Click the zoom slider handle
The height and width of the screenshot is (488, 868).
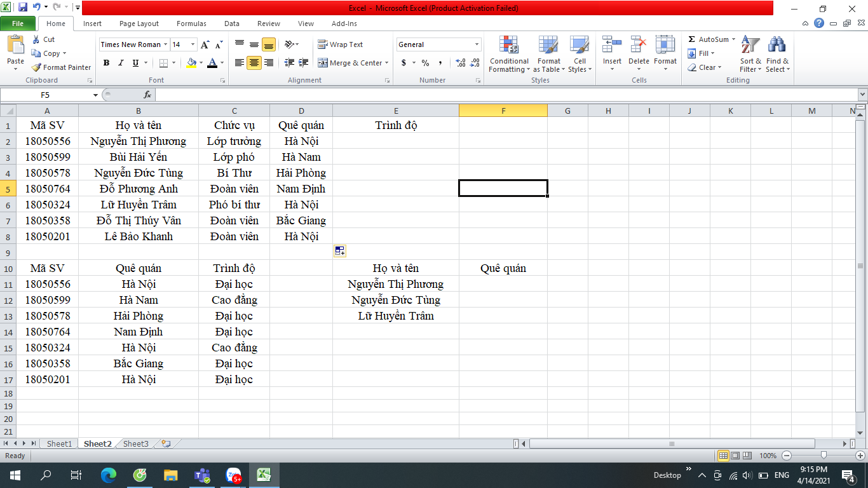(824, 456)
